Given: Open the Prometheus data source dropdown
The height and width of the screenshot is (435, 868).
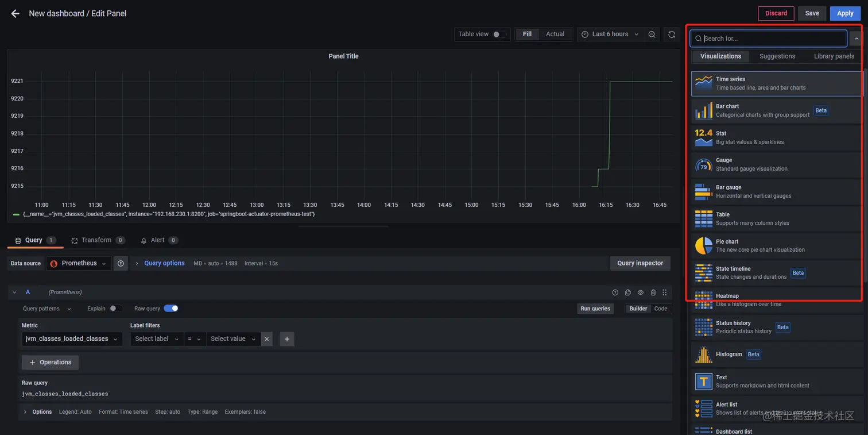Looking at the screenshot, I should coord(78,264).
